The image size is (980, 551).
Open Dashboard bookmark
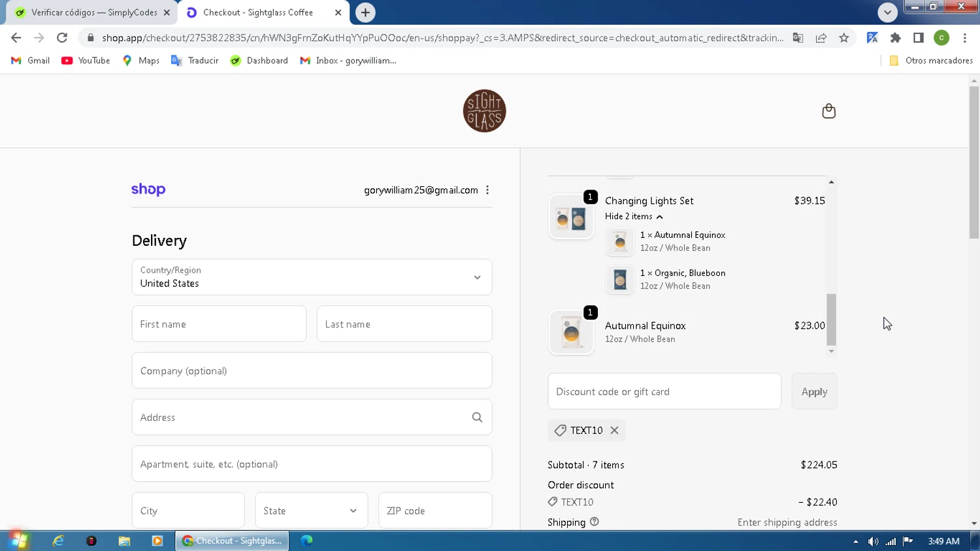[259, 60]
